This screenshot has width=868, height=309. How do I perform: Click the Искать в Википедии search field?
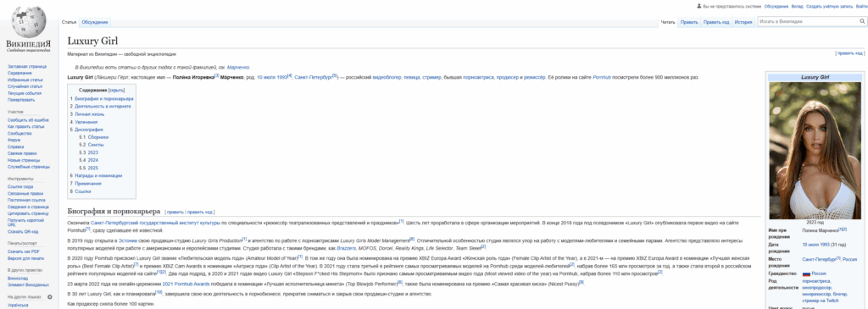pos(807,21)
